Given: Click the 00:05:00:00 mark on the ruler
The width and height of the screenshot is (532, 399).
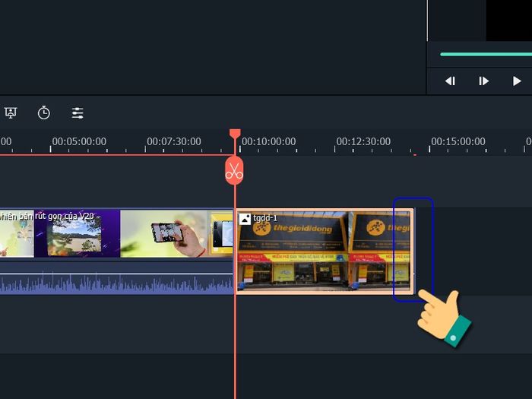Looking at the screenshot, I should (x=79, y=141).
